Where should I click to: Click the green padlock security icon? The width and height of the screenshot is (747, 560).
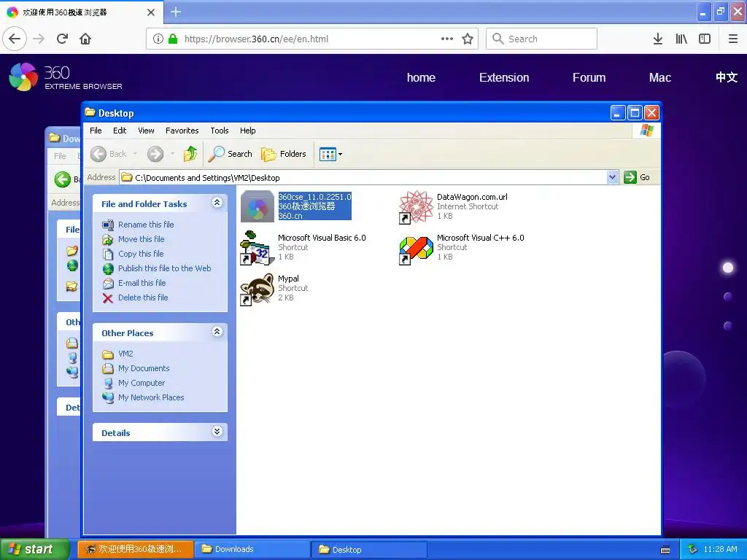[x=173, y=39]
